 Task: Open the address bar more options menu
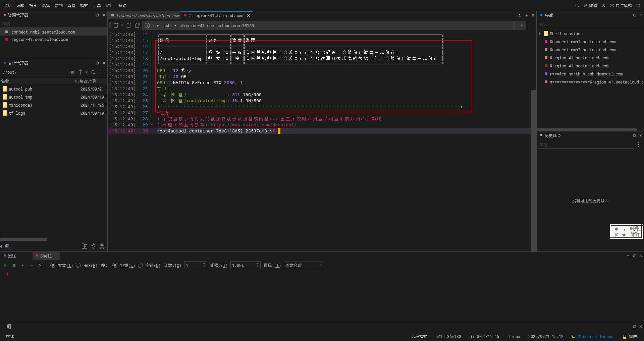[531, 25]
